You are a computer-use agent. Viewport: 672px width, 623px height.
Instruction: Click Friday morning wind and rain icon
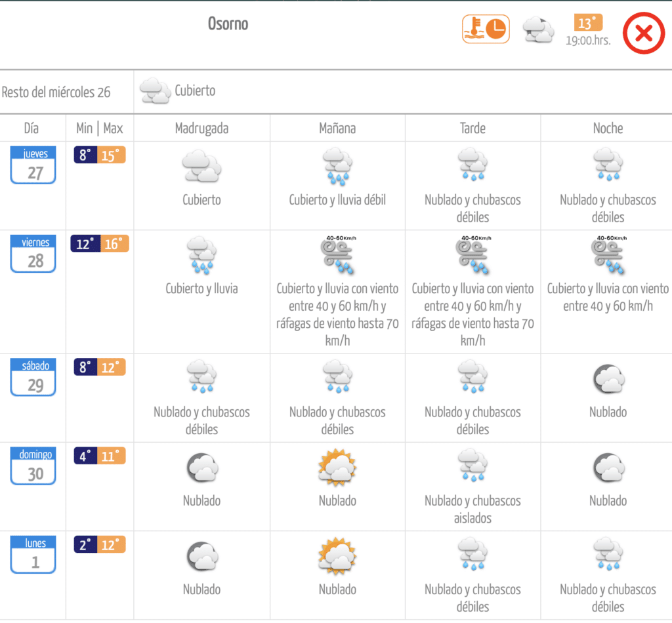337,254
